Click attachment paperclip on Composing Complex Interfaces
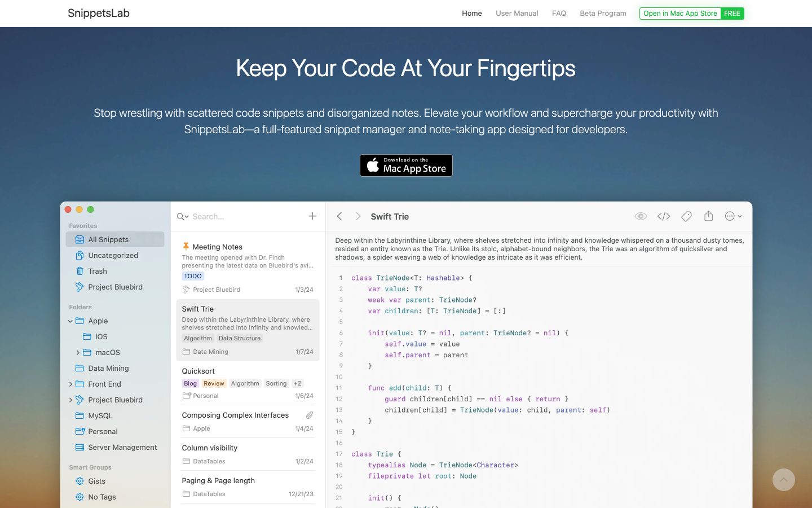Image resolution: width=812 pixels, height=508 pixels. point(310,415)
